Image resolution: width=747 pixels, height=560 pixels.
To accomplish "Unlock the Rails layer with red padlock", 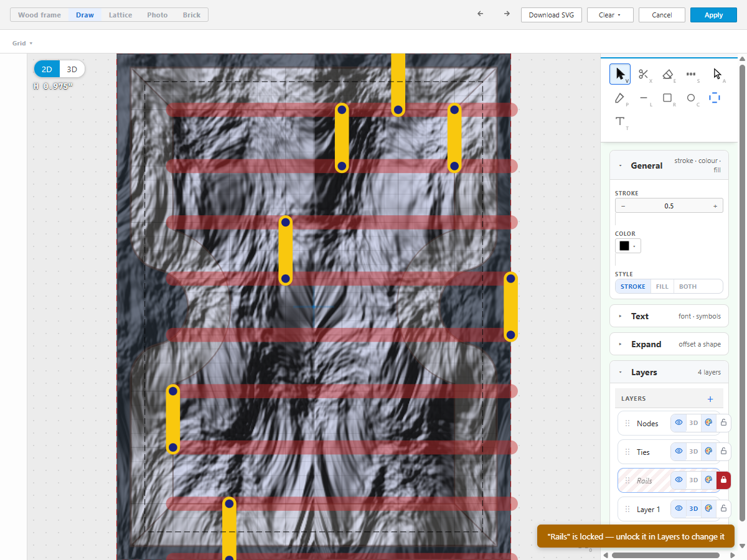I will (723, 480).
